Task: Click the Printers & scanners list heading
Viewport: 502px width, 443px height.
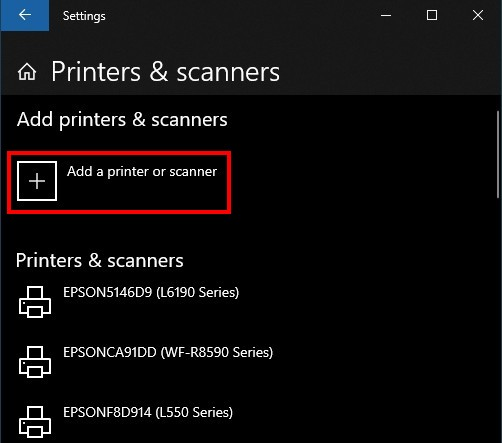Action: [x=100, y=260]
